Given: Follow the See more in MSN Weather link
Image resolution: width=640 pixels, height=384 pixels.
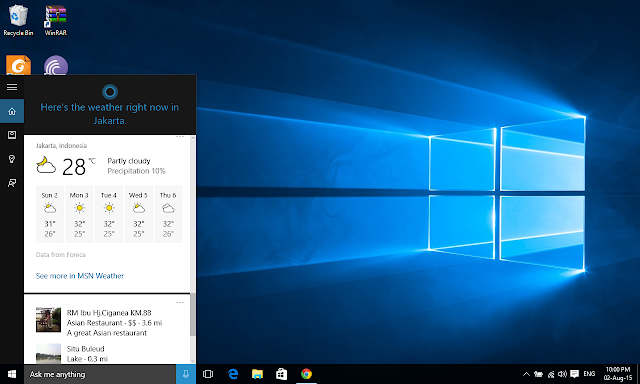Looking at the screenshot, I should pyautogui.click(x=80, y=276).
